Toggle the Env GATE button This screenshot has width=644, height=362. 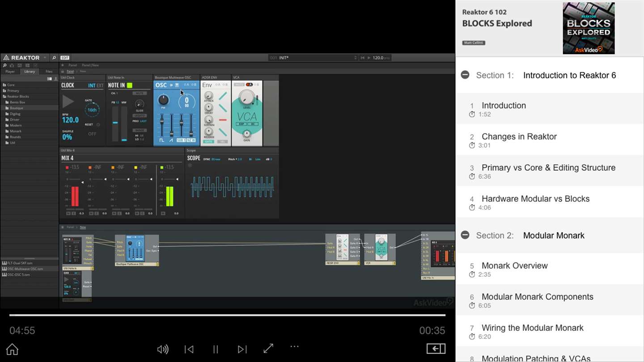pos(208,142)
